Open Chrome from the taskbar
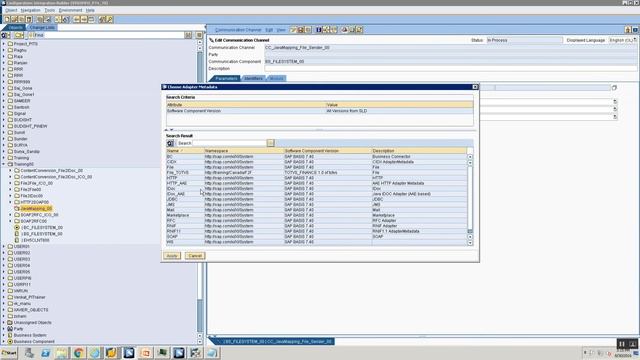The height and width of the screenshot is (360, 640). [x=78, y=353]
